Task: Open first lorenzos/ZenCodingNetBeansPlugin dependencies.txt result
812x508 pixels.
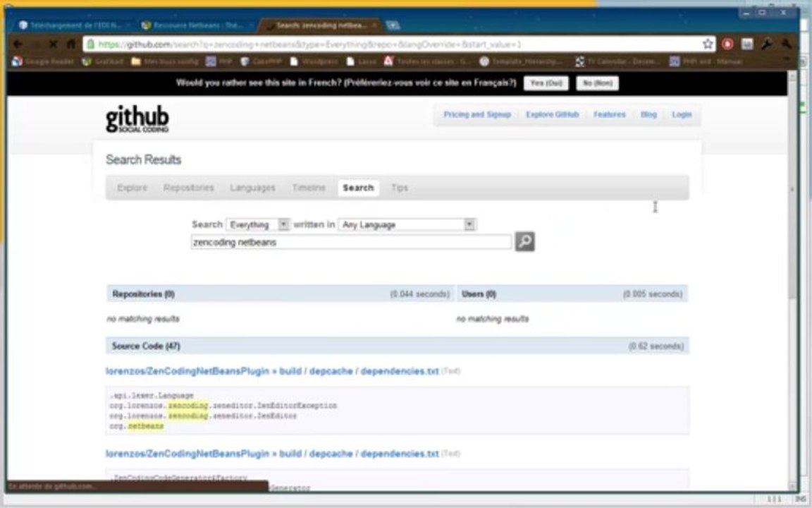Action: (x=272, y=371)
